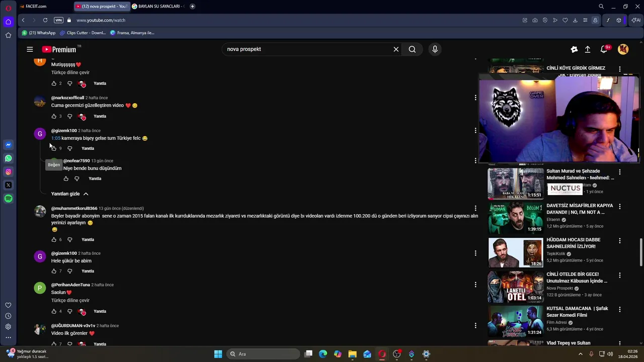Viewport: 644px width, 362px height.
Task: Switch to the BAYLAN SU SAYAÇLARI tab
Action: pyautogui.click(x=158, y=6)
